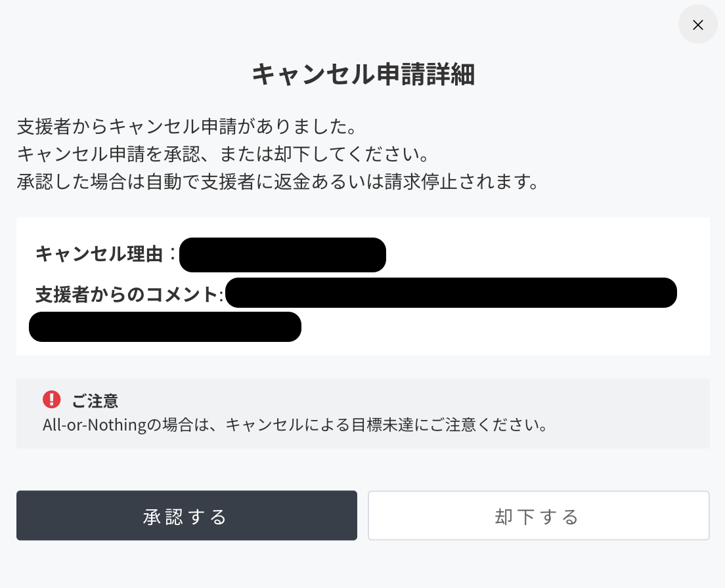Click the white detail card containing cancel info
The height and width of the screenshot is (588, 725).
coord(362,285)
